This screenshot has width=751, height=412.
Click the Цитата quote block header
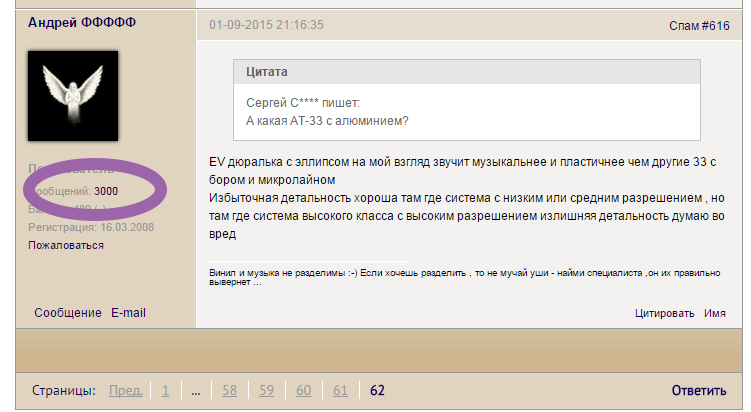pos(266,73)
